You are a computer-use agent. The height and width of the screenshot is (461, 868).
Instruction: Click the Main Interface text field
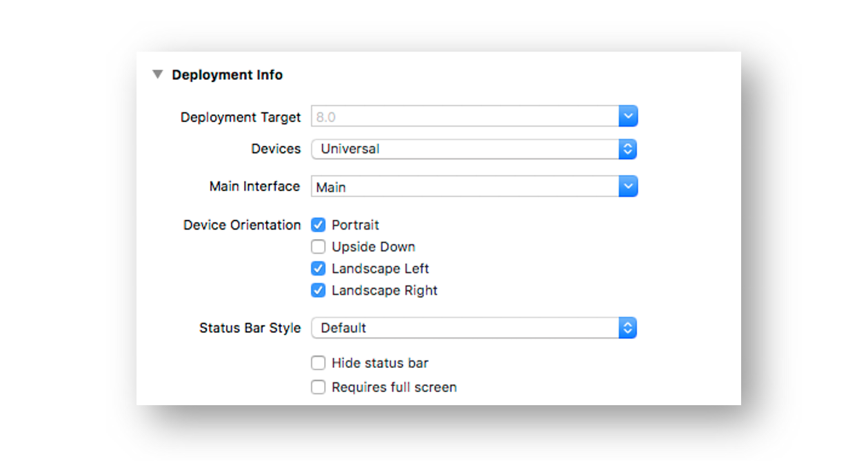[465, 186]
